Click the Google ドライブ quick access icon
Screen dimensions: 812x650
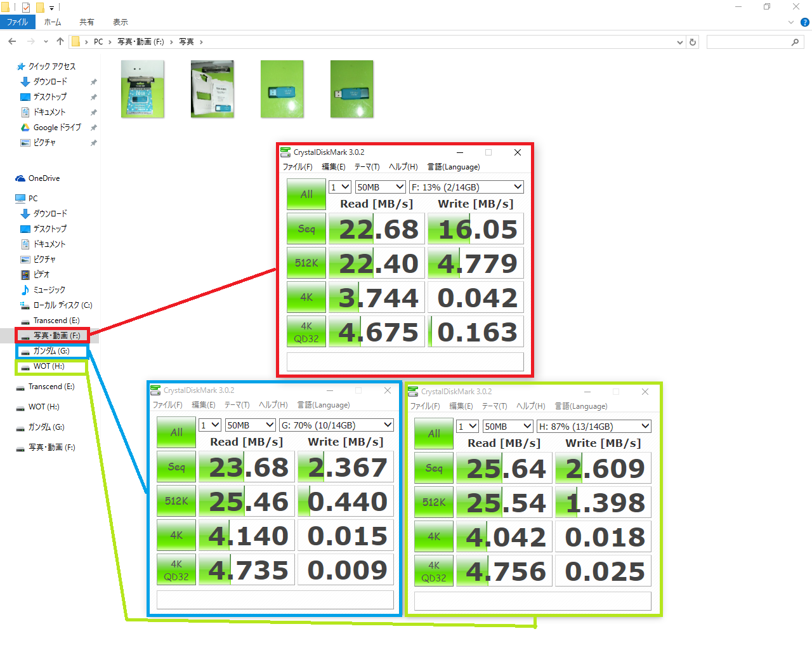point(25,128)
